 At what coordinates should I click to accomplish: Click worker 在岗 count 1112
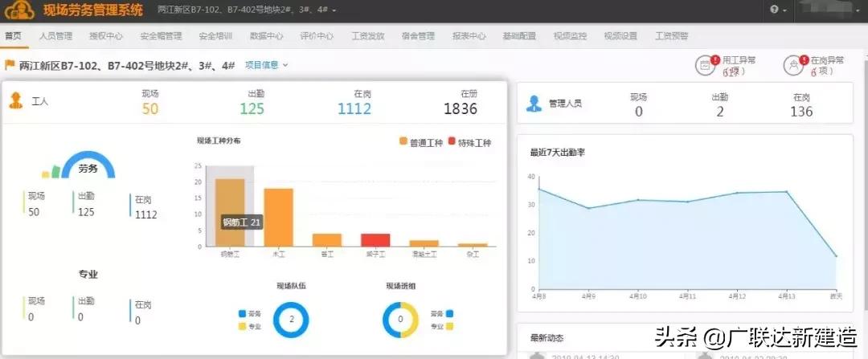point(354,108)
